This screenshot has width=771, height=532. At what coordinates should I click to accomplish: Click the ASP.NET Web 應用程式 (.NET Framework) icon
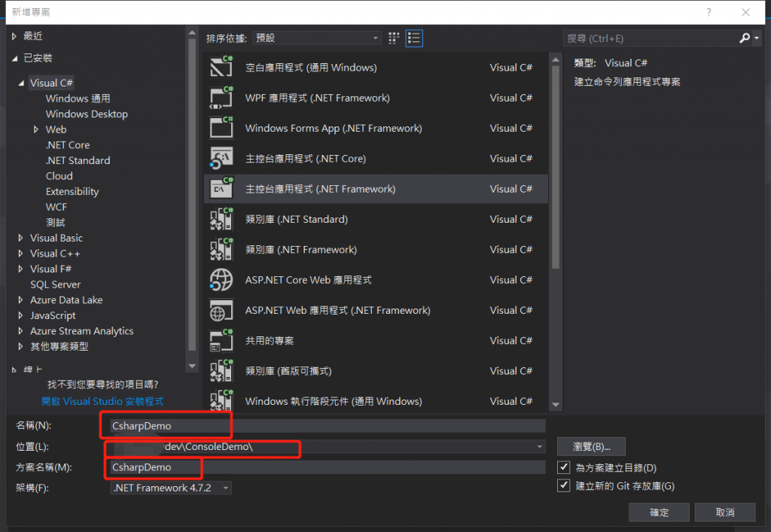[x=221, y=311]
